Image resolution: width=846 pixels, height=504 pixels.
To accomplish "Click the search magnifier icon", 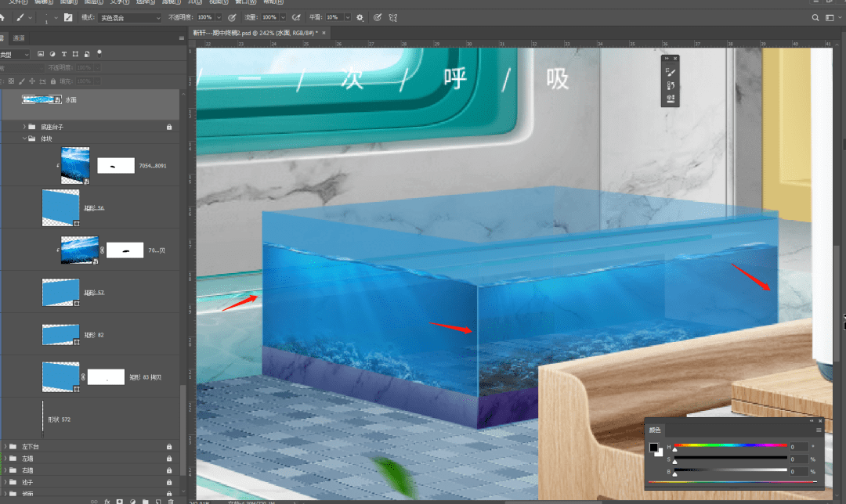I will pyautogui.click(x=815, y=17).
